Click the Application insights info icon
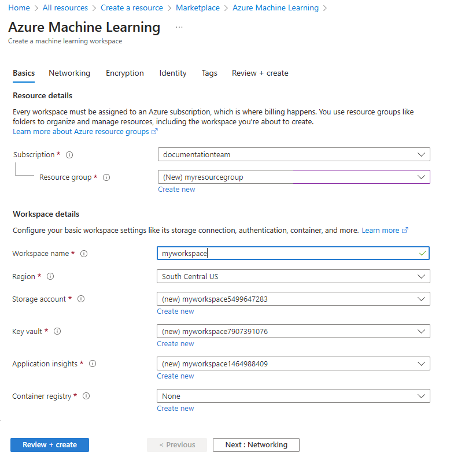Image resolution: width=476 pixels, height=460 pixels. tap(92, 363)
